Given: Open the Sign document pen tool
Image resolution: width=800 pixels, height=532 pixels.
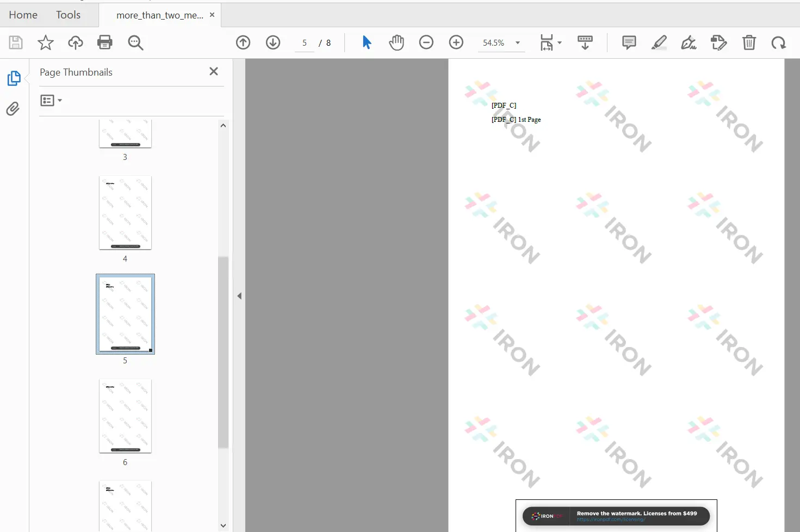Looking at the screenshot, I should point(689,42).
